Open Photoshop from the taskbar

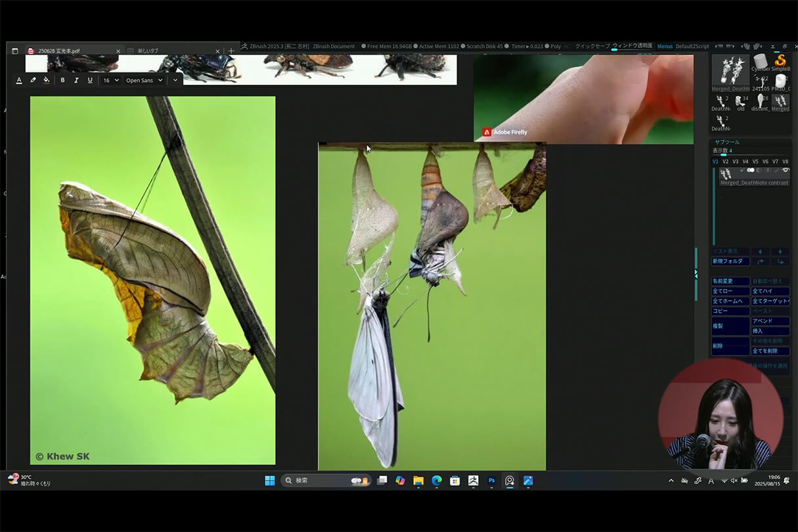(491, 481)
